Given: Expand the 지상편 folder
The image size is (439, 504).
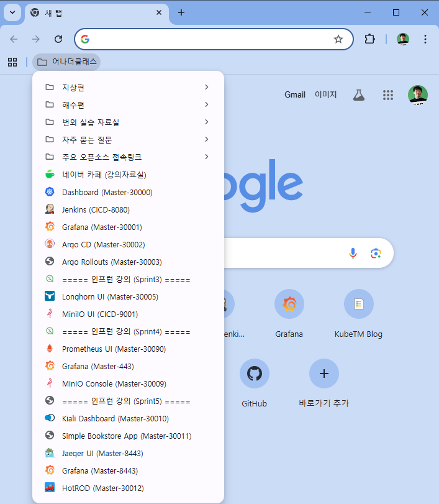Looking at the screenshot, I should (128, 87).
